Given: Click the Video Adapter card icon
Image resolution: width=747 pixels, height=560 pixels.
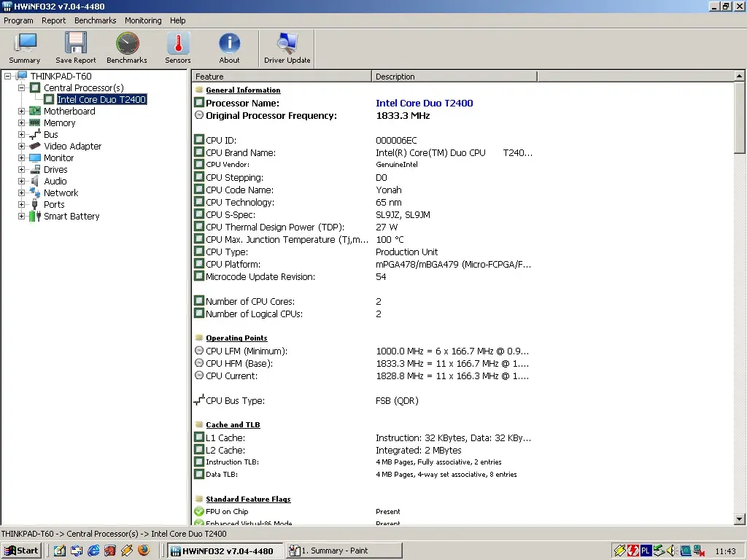Looking at the screenshot, I should click(35, 146).
